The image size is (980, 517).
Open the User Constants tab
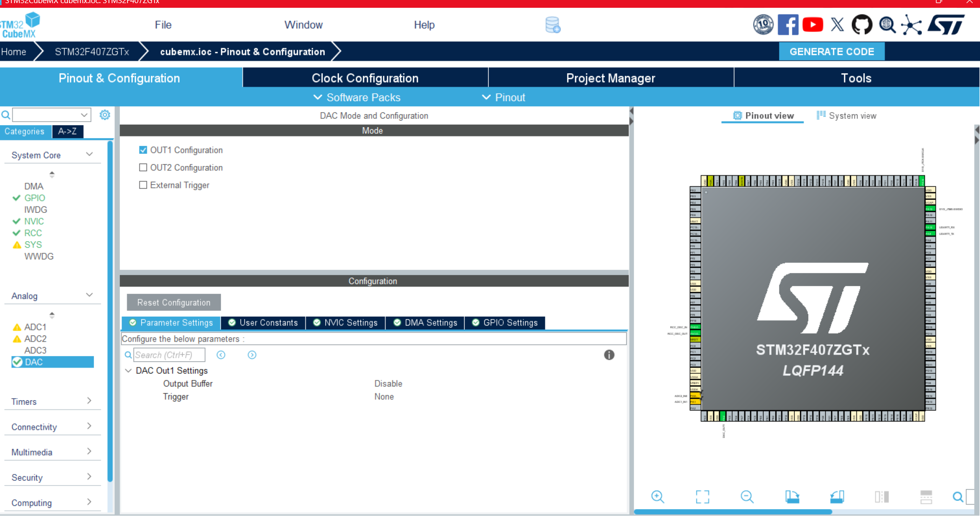tap(263, 323)
